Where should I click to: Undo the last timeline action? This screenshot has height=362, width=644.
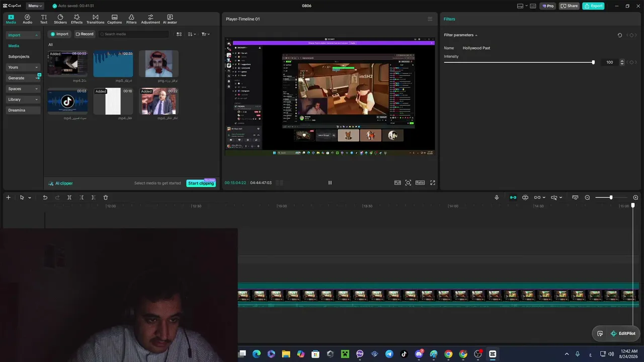click(45, 198)
